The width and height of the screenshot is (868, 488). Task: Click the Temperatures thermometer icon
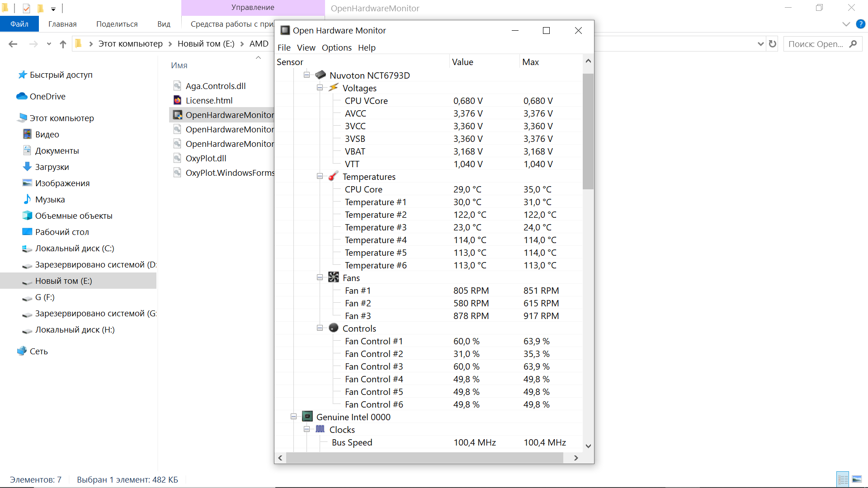coord(334,176)
